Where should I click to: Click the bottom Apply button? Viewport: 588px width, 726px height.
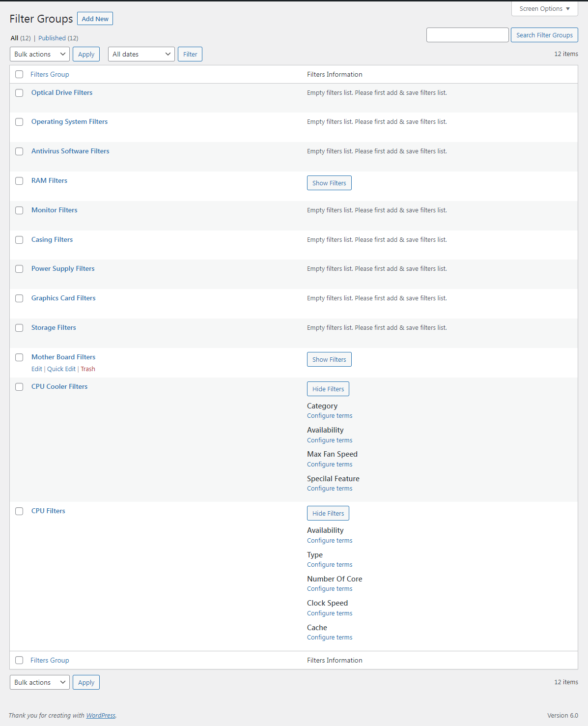point(86,682)
